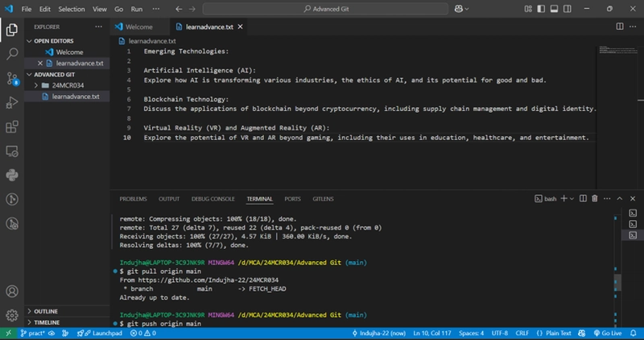Change UTF-8 file encoding
This screenshot has width=644, height=340.
500,333
